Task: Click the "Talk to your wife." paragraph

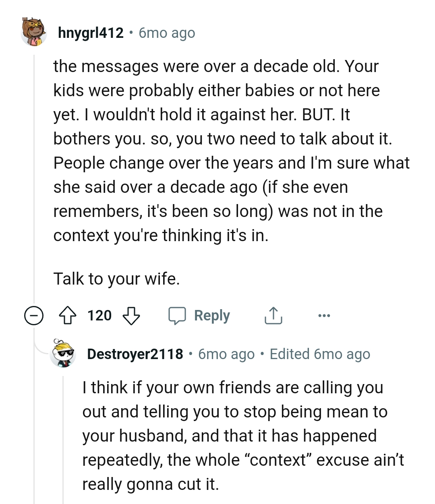Action: pos(116,279)
